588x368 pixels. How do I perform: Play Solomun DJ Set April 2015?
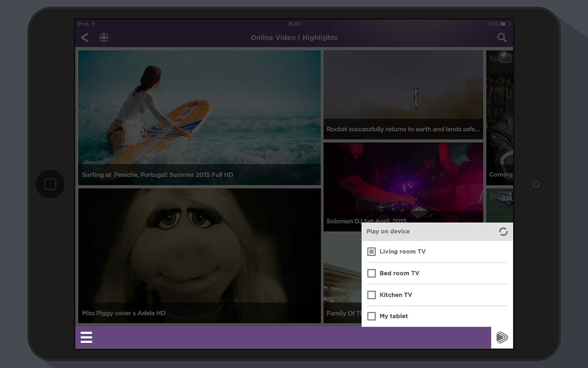click(403, 184)
